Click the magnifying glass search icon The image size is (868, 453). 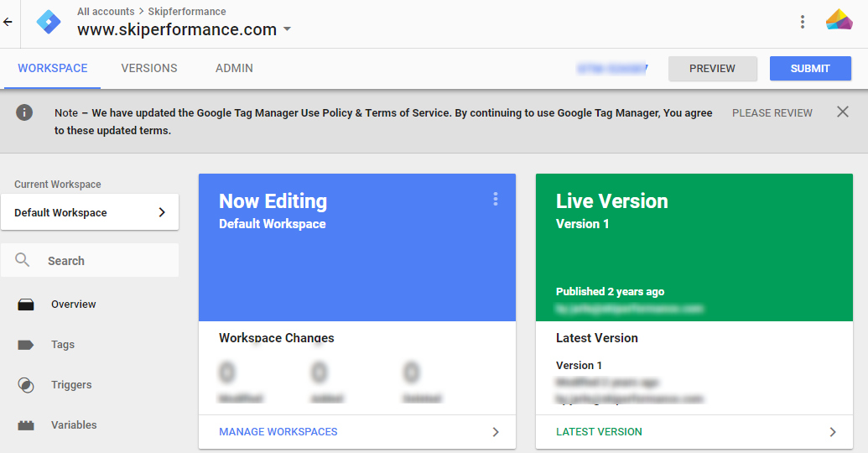point(22,260)
